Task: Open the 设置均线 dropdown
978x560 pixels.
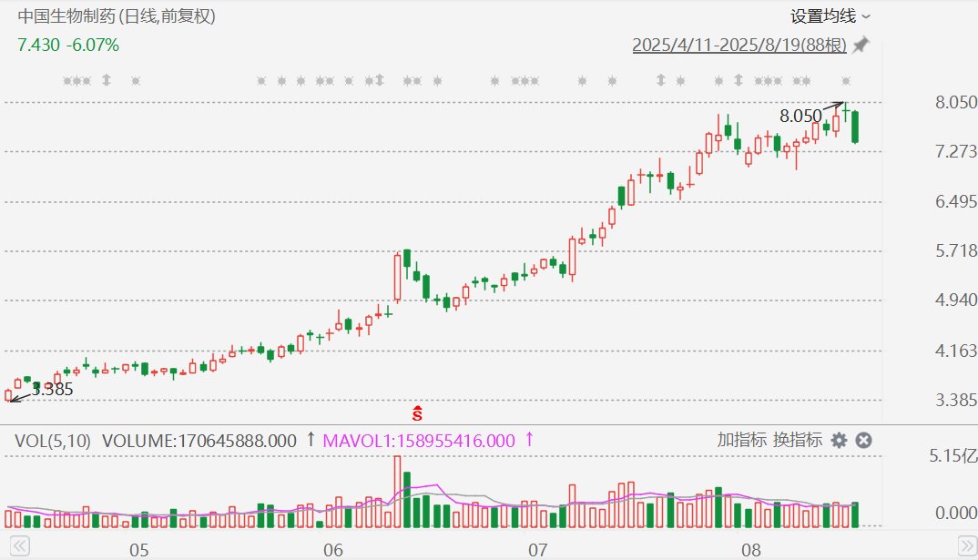Action: (830, 16)
